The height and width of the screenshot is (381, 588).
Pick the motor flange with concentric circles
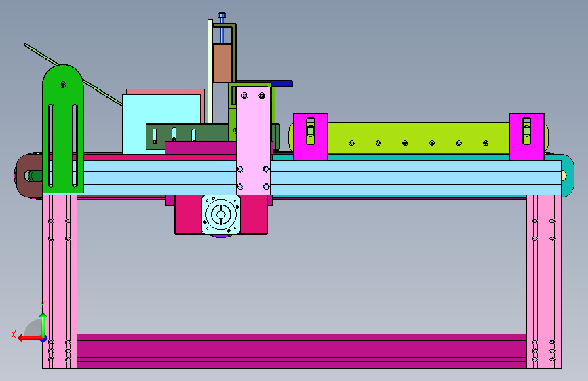(221, 214)
